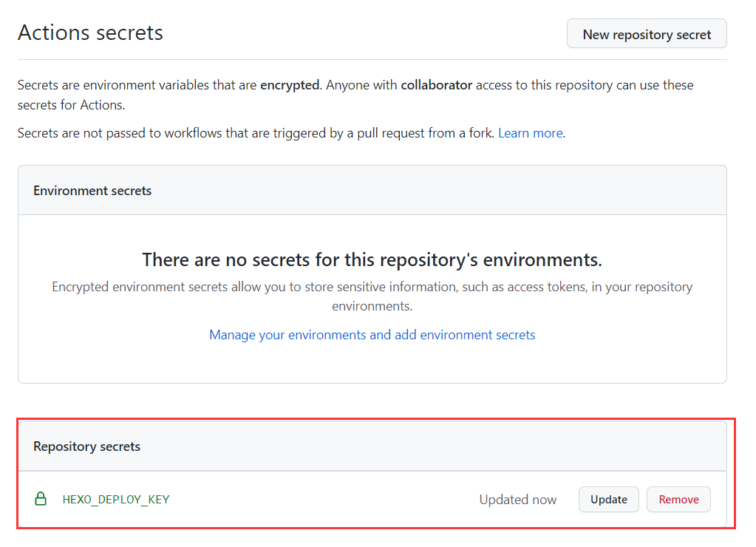The image size is (756, 547).
Task: Open Manage your environments and add environment secrets
Action: 372,335
